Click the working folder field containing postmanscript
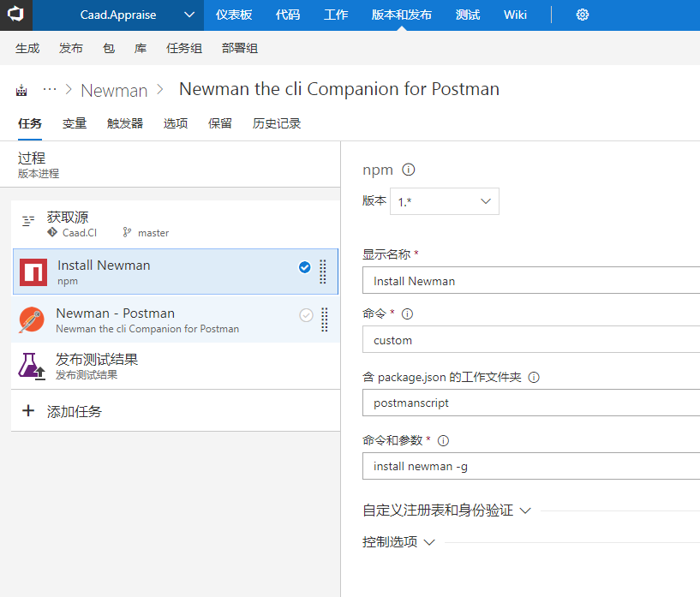Screen dimensions: 700x597 tap(531, 403)
